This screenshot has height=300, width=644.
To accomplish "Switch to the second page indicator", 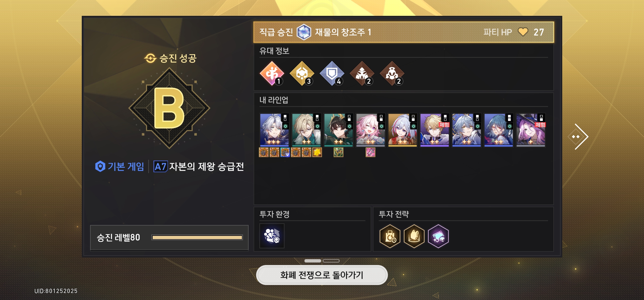I will [331, 261].
